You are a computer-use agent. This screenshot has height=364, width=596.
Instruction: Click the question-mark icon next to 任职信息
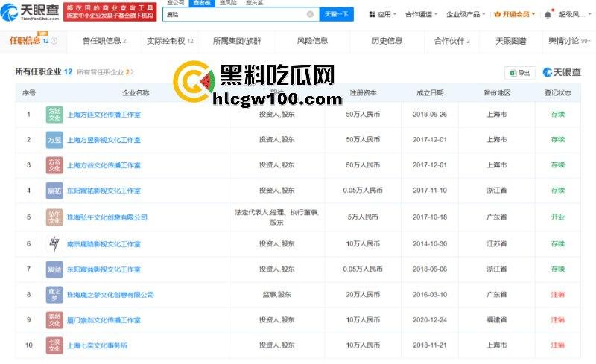coord(54,41)
